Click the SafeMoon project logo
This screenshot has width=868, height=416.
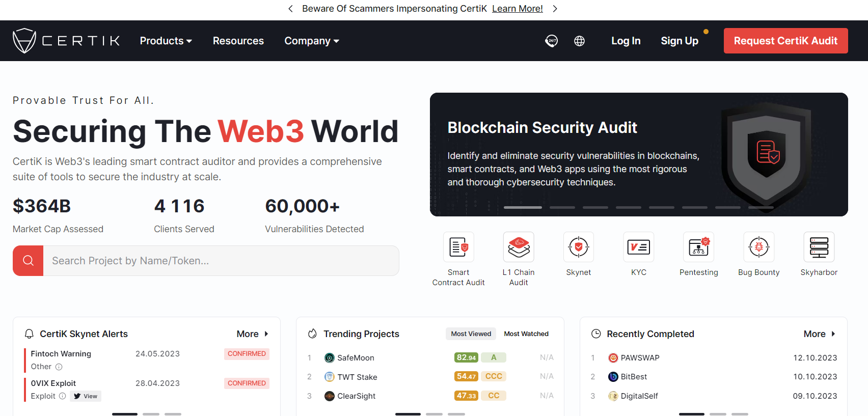click(330, 358)
